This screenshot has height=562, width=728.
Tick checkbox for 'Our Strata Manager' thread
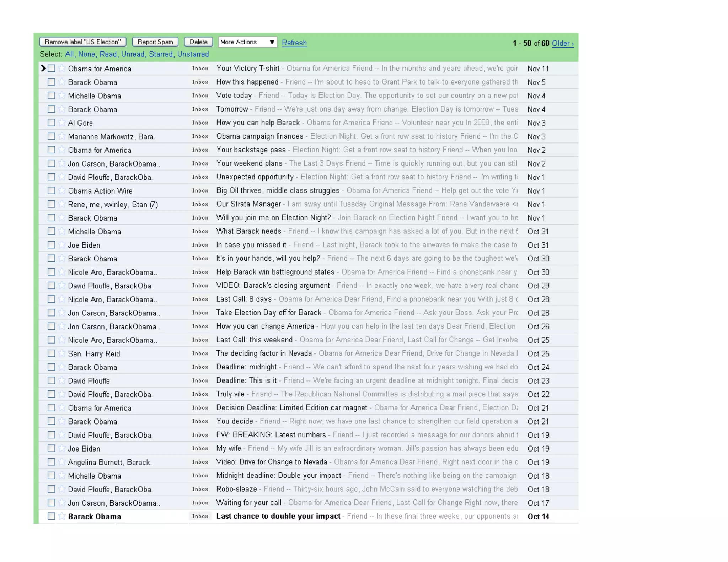[52, 204]
